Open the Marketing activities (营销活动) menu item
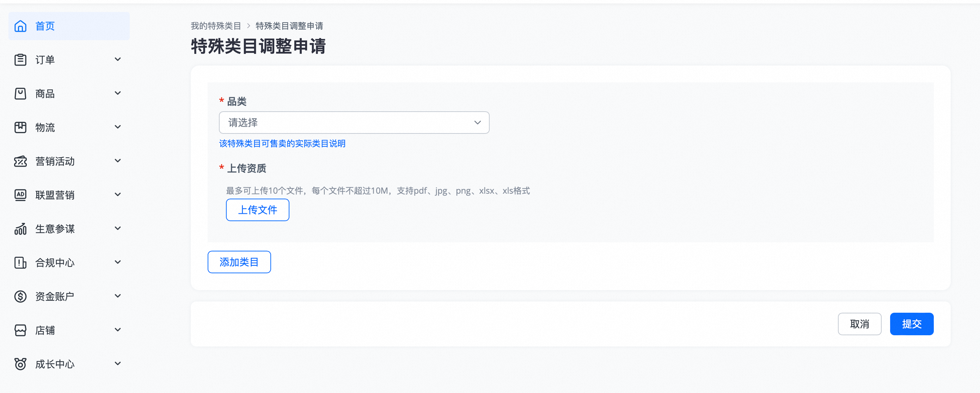This screenshot has width=980, height=393. pos(55,162)
